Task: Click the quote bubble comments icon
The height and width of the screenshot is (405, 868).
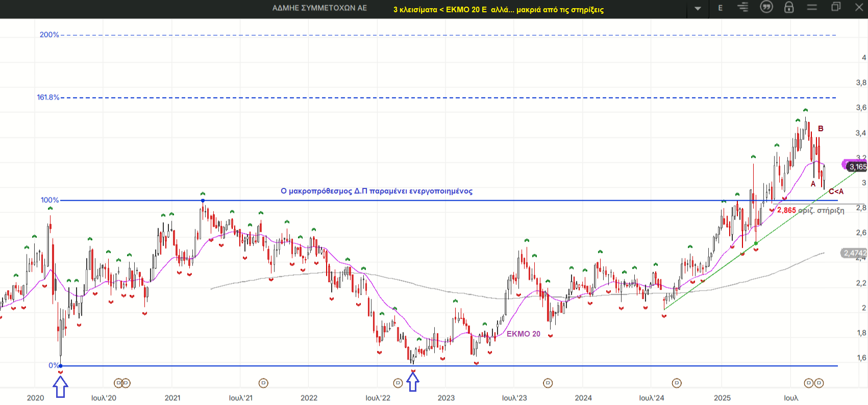Action: coord(766,7)
